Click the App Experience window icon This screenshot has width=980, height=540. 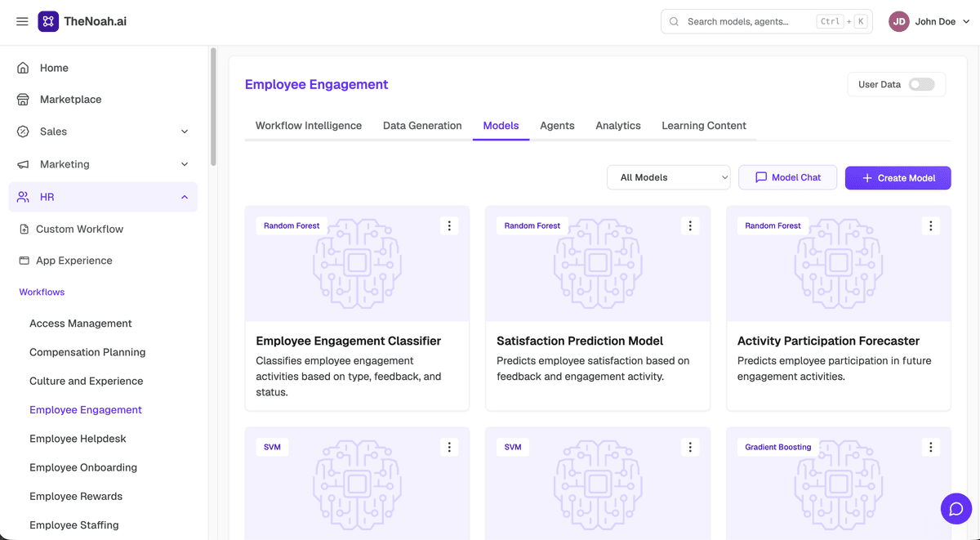pos(24,261)
